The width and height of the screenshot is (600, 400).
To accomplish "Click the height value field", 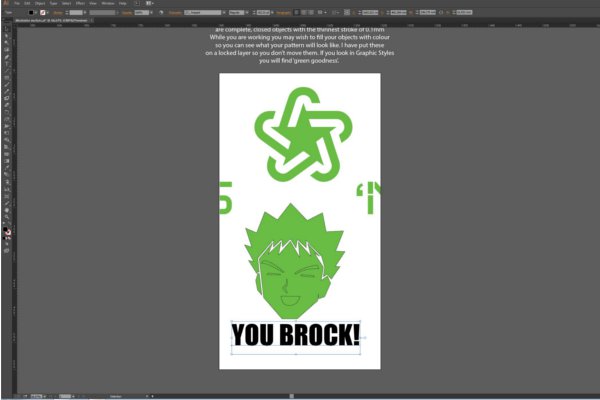I will pos(464,13).
